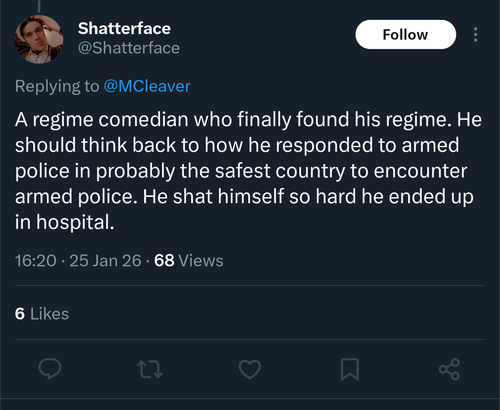View Shatterface profile picture
500x410 pixels.
pyautogui.click(x=39, y=39)
